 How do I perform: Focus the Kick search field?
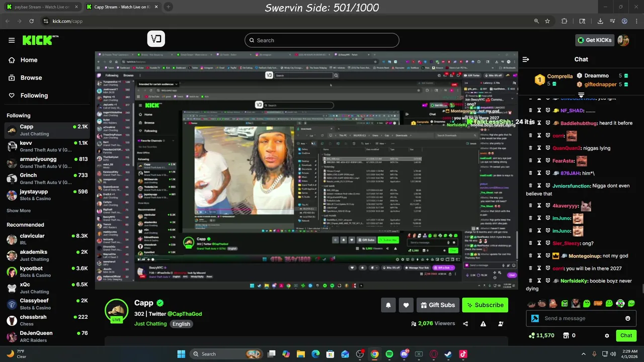322,40
